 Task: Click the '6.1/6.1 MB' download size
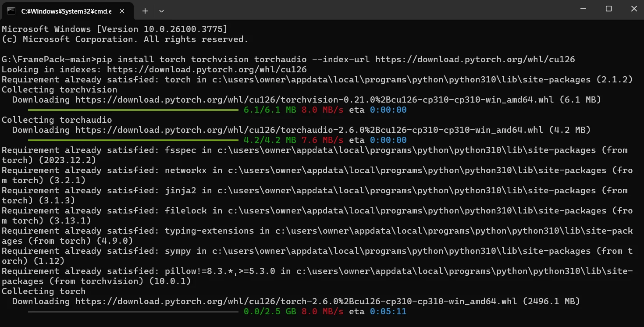coord(270,110)
